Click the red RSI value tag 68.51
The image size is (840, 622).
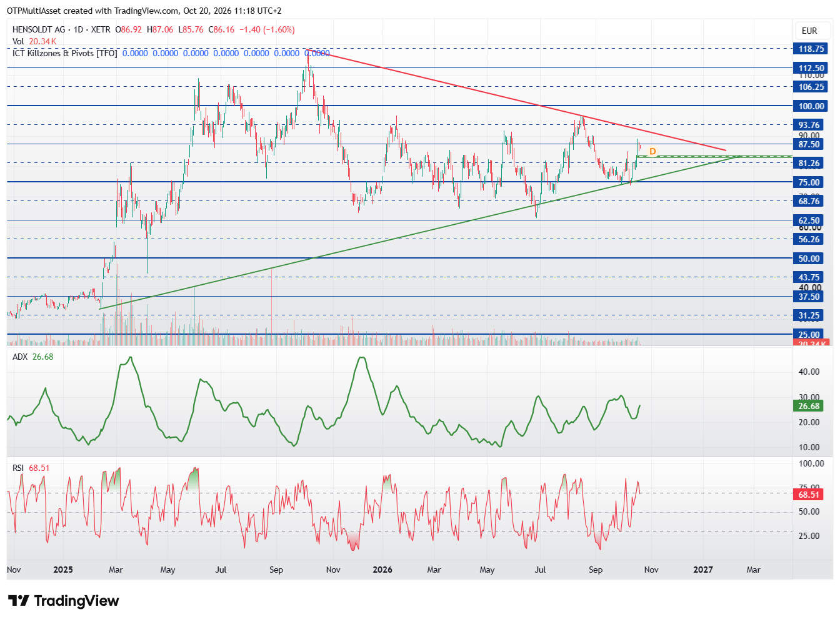coord(809,495)
